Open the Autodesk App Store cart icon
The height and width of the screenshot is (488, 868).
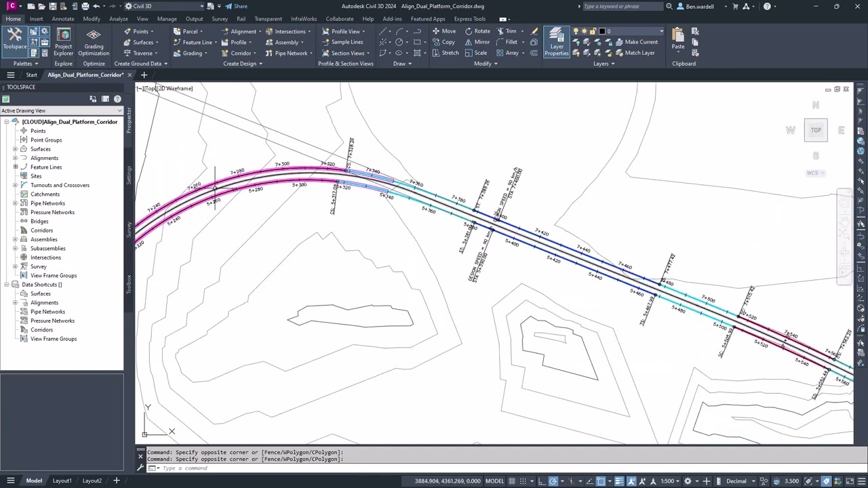point(735,6)
